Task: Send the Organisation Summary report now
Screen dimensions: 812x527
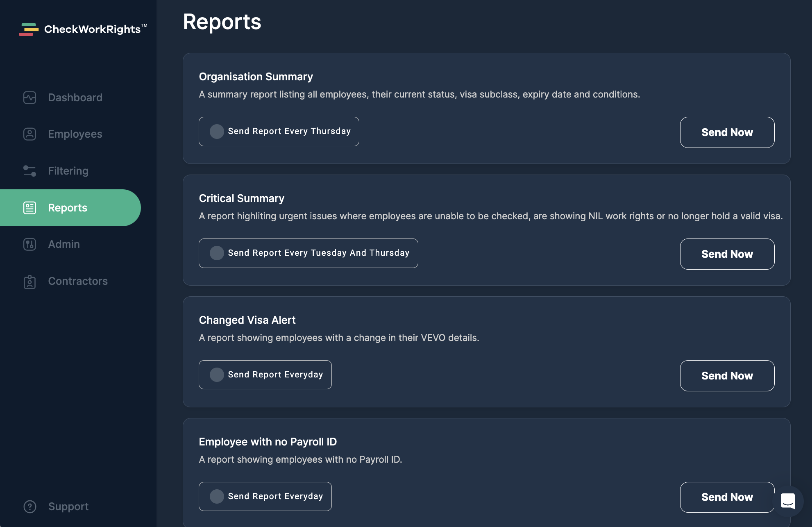Action: pyautogui.click(x=727, y=132)
